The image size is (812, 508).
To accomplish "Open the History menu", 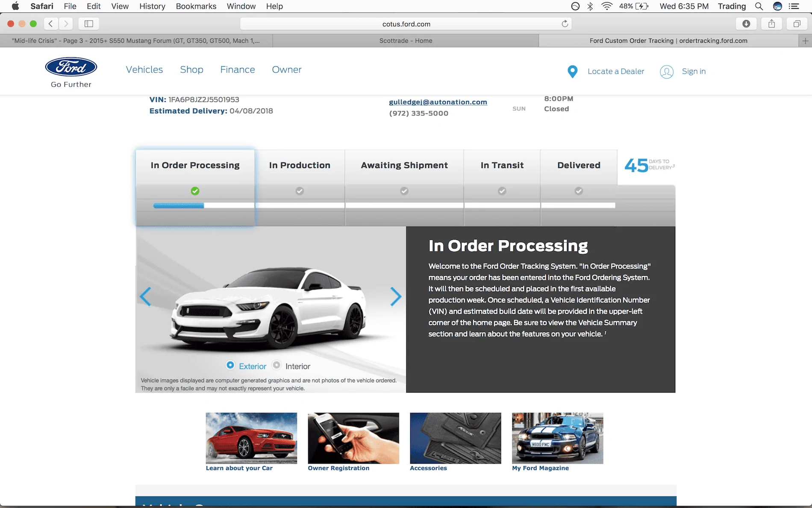I will pos(152,6).
